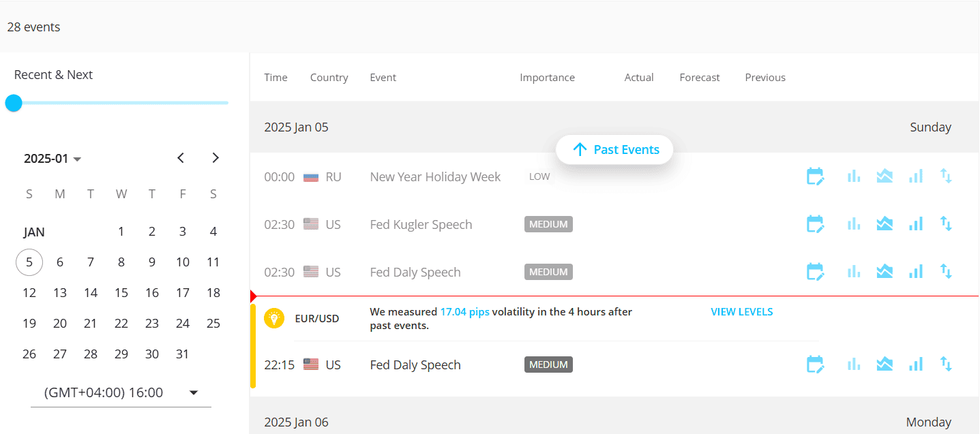The image size is (980, 434).
Task: Click up-down arrows icon for 22:15 Fed Daly Speech
Action: click(946, 365)
